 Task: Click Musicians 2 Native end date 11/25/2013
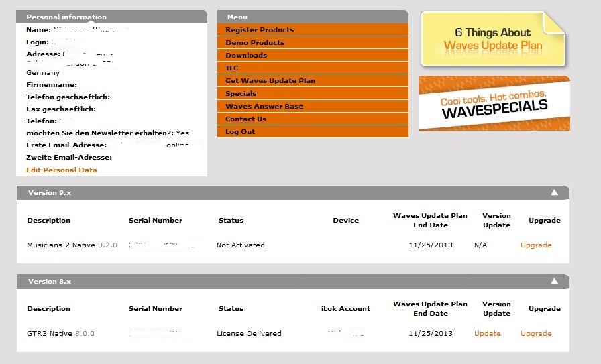coord(431,245)
